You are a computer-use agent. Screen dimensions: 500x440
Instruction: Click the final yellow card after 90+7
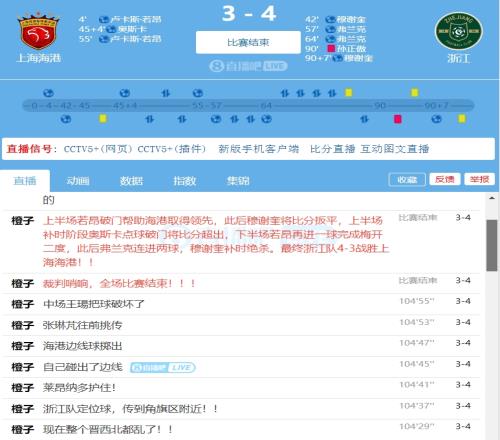(x=462, y=118)
